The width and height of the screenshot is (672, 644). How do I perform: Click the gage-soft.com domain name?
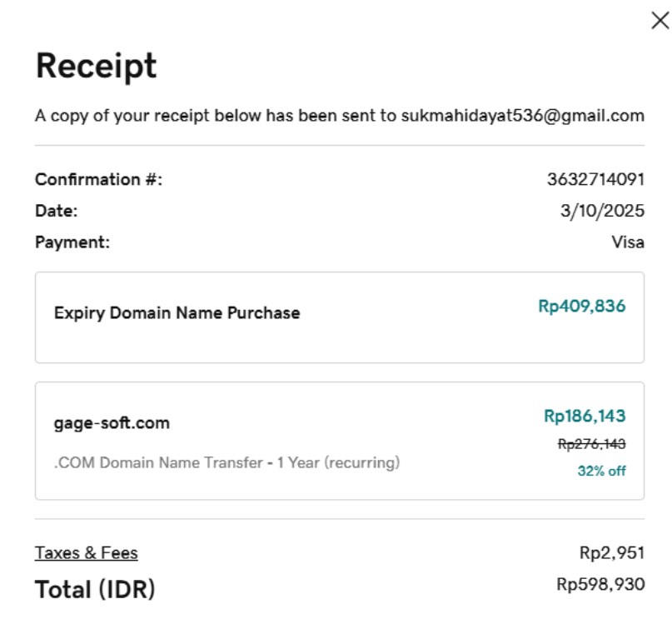[x=112, y=423]
